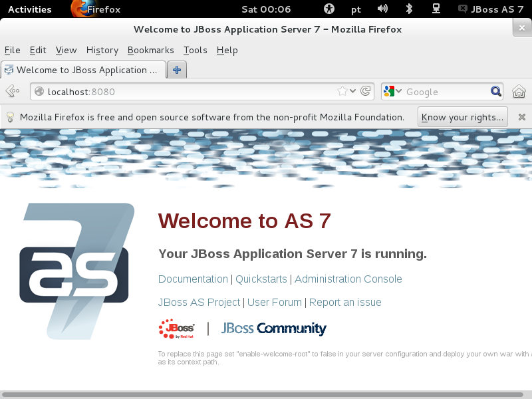532x399 pixels.
Task: Click the lightbulb icon in notification bar
Action: point(10,117)
